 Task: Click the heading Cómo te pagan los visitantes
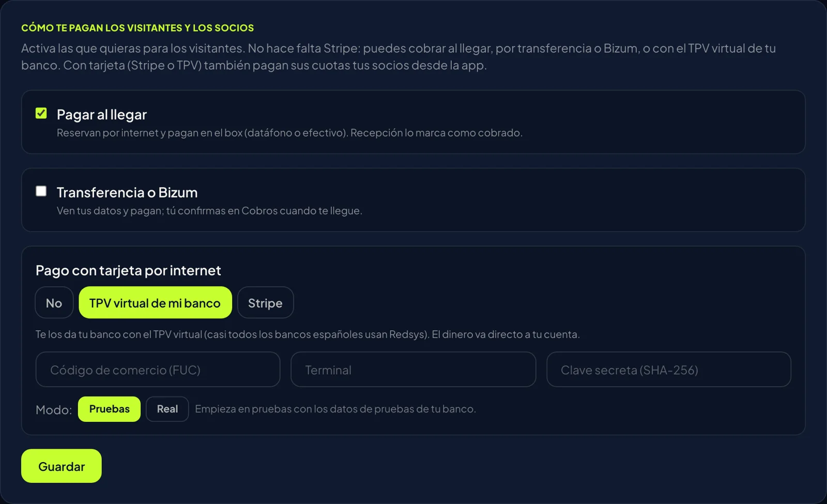click(x=137, y=28)
